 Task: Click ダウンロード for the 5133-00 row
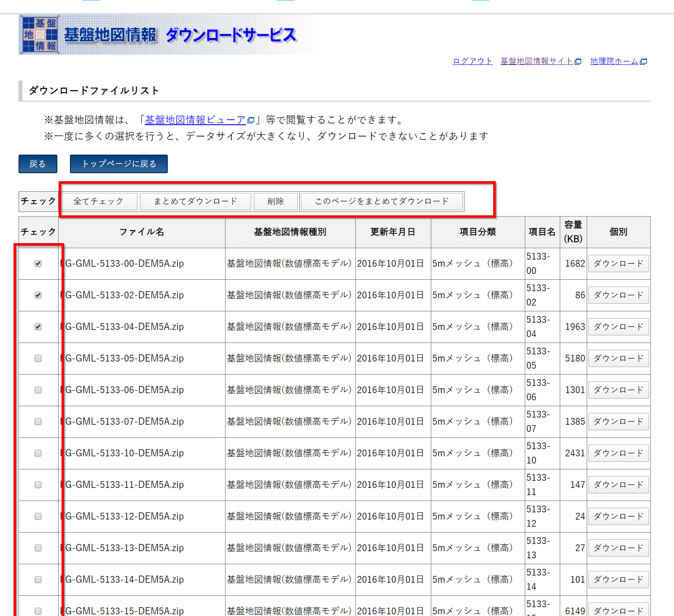(x=618, y=264)
